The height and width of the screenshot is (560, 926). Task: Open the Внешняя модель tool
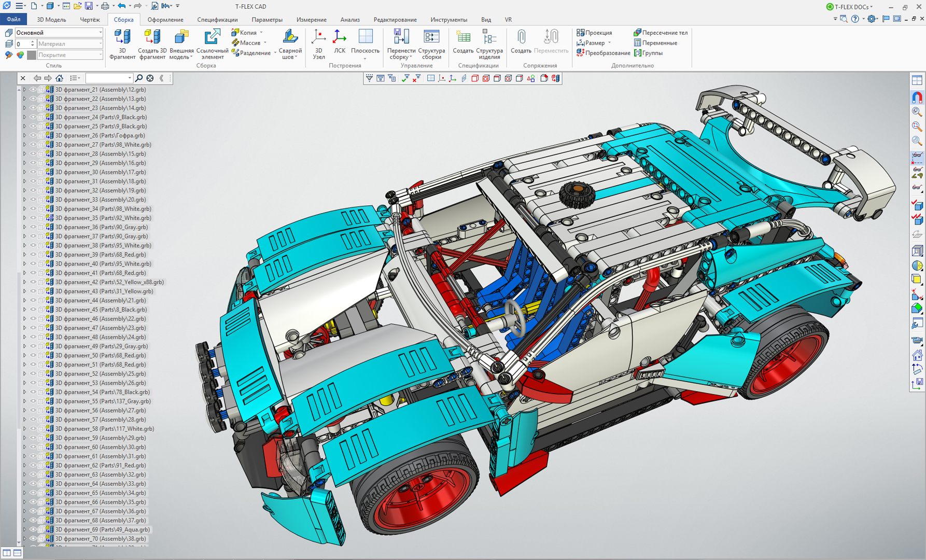click(181, 44)
